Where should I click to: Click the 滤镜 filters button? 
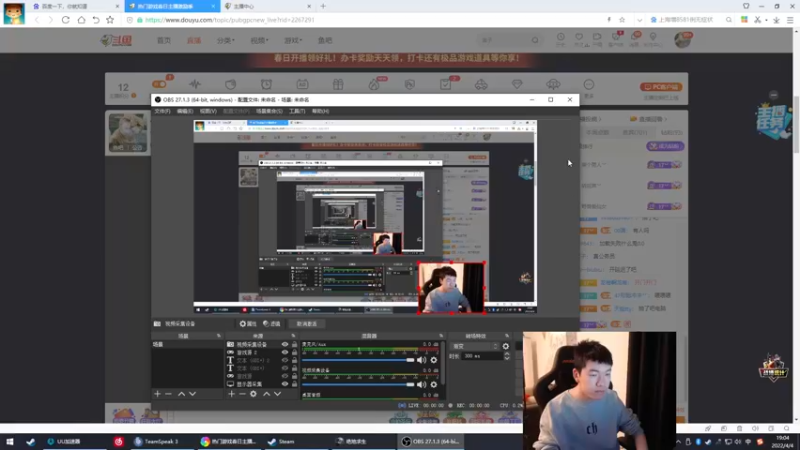pos(271,323)
